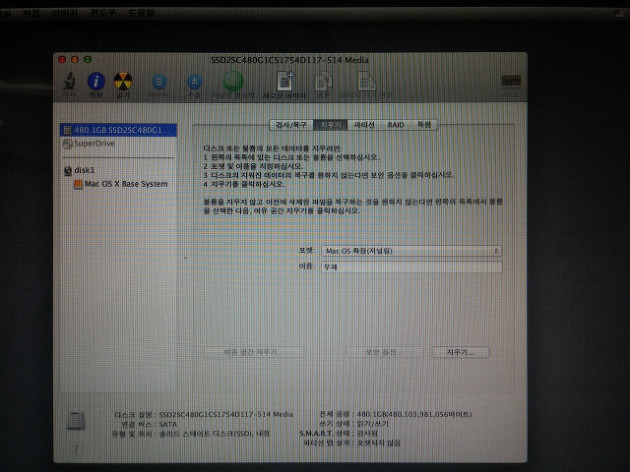The height and width of the screenshot is (472, 630).
Task: Click the green Enable Journaling icon
Action: point(233,81)
